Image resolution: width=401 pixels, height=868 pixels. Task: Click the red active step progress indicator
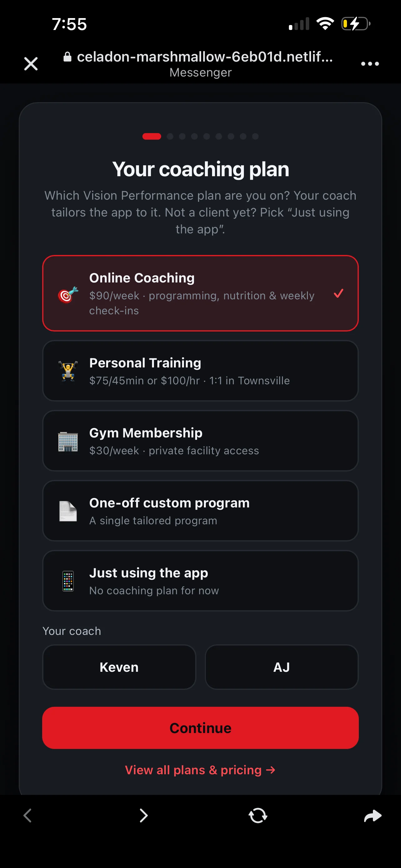(x=152, y=136)
